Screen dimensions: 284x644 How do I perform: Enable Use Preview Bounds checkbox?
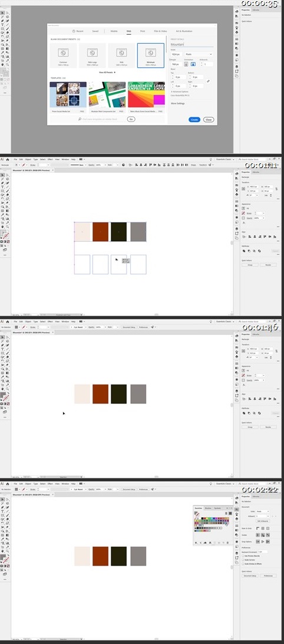click(243, 556)
